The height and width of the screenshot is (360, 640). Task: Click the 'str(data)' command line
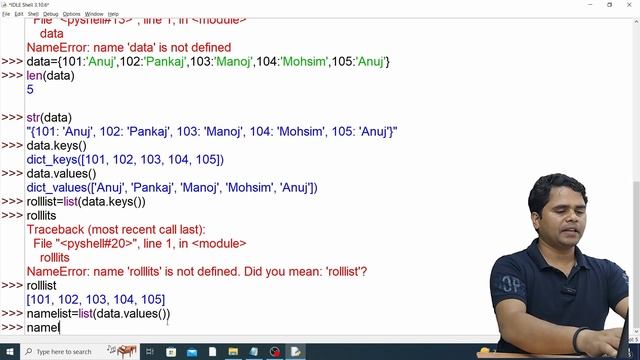pos(49,118)
